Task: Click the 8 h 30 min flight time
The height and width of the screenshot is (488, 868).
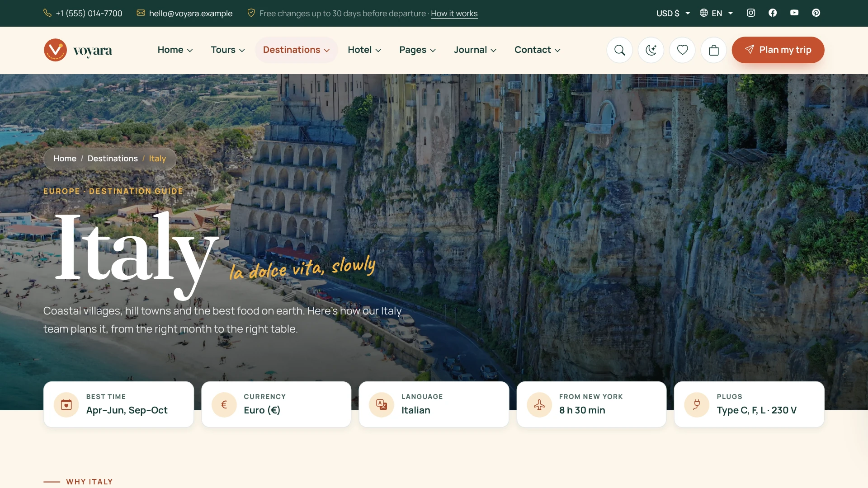Action: click(582, 410)
